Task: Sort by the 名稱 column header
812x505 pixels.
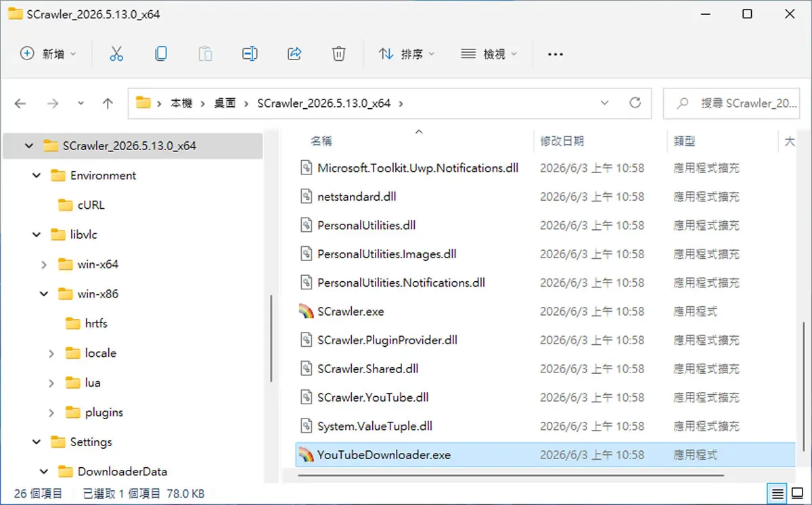Action: (x=321, y=141)
